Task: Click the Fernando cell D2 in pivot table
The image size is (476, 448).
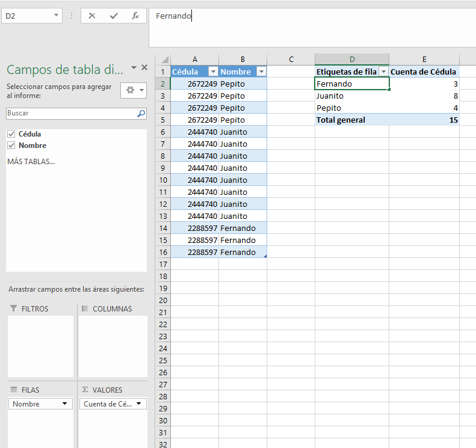Action: pos(352,84)
